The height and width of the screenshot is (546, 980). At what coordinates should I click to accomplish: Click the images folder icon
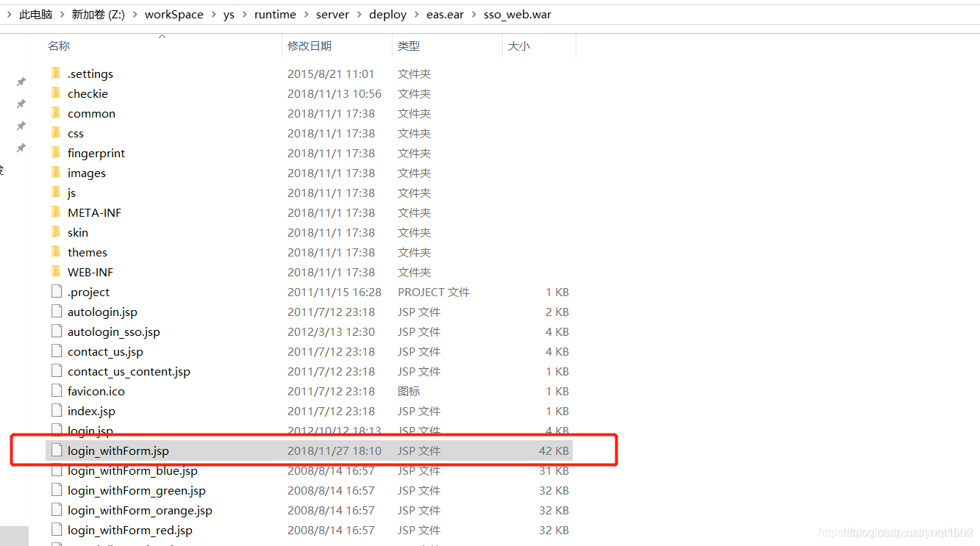[56, 173]
